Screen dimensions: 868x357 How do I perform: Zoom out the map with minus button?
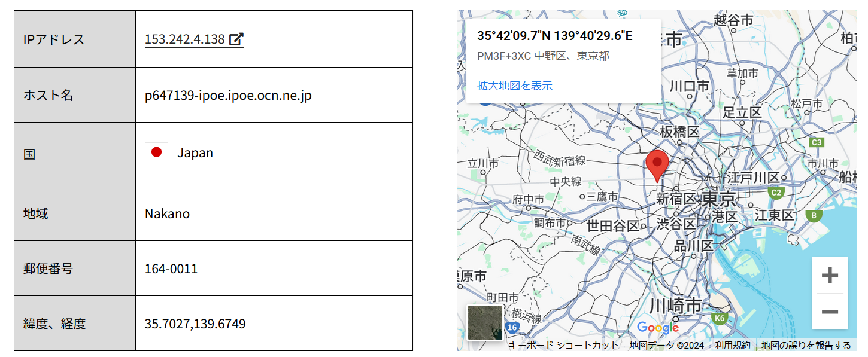click(x=830, y=312)
